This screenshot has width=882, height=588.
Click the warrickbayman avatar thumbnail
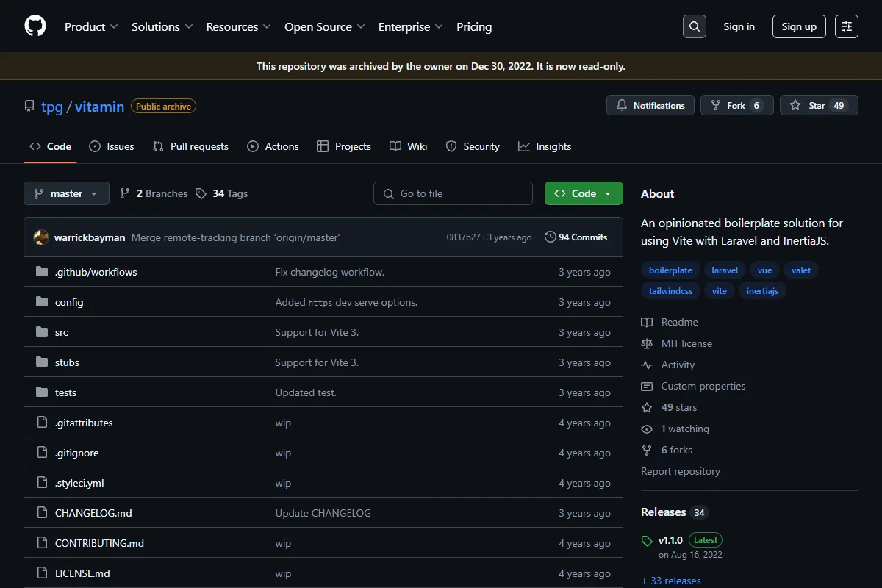41,237
